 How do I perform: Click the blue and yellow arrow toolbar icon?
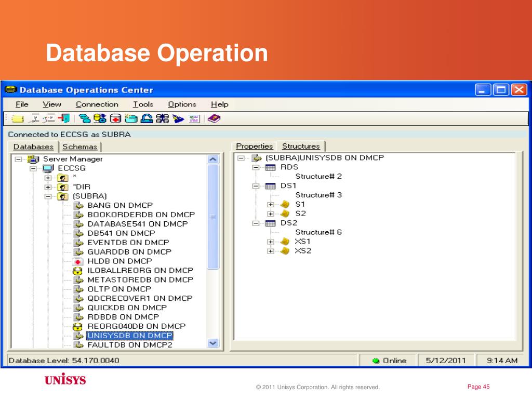178,118
